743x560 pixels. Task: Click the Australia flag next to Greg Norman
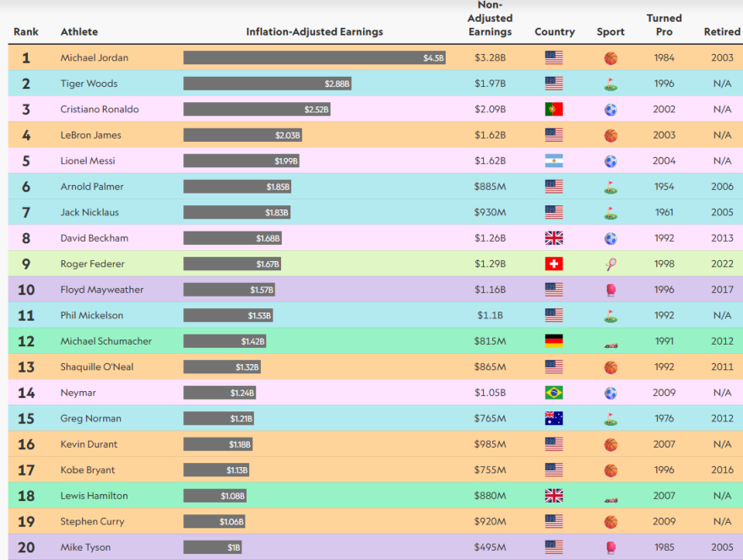(554, 419)
